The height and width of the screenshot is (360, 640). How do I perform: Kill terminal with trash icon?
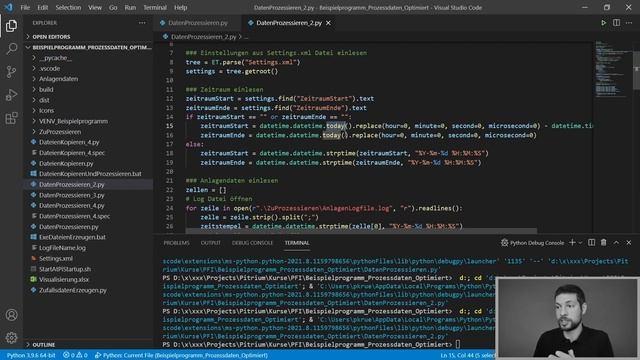603,242
